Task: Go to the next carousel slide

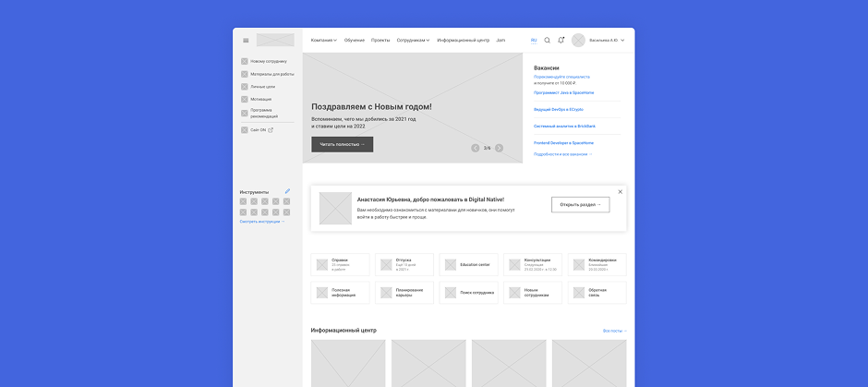Action: 499,148
